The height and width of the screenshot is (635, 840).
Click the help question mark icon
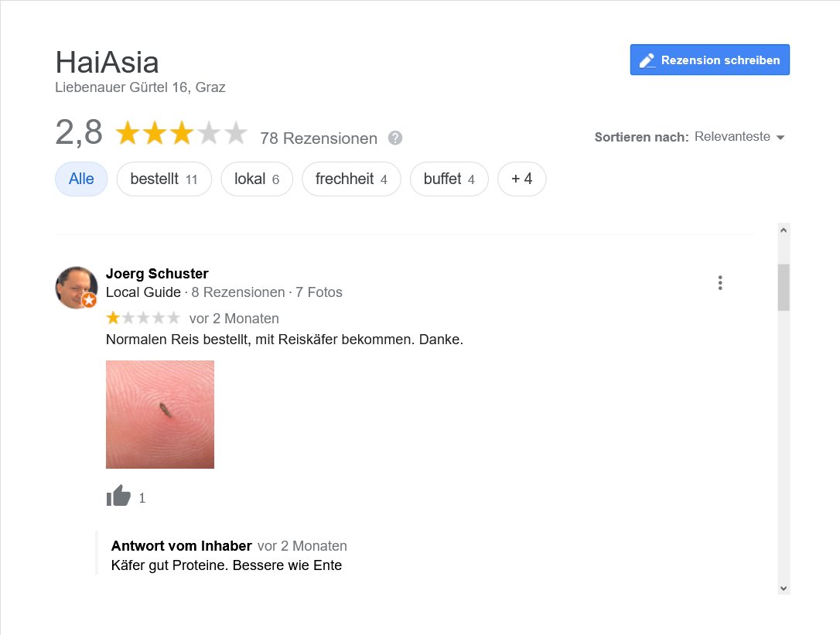(395, 138)
